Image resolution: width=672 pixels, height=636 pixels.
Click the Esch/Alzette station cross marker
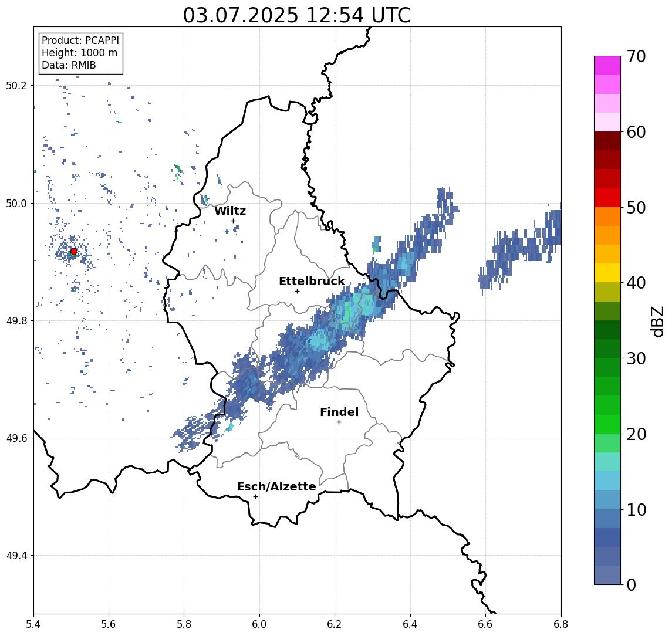click(x=255, y=497)
